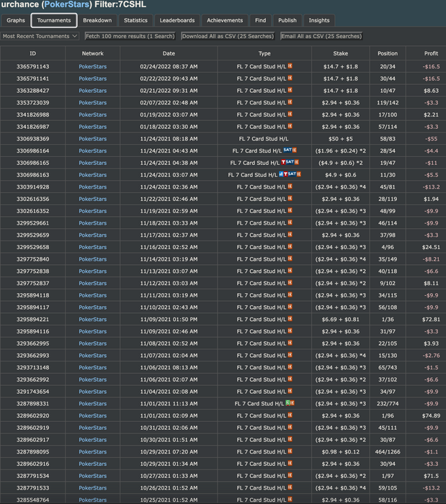Click the green icon in row 3287898331

point(288,403)
